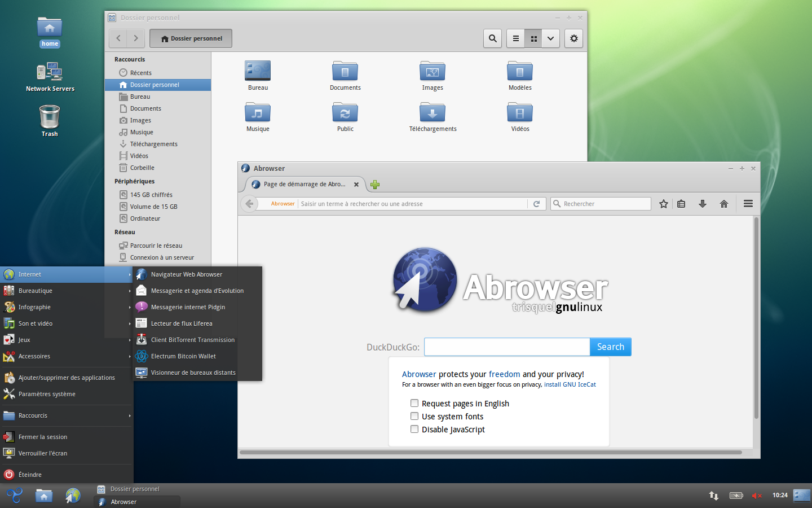Open downloads arrow icon in Abrowser
Screen dimensions: 812x508
click(703, 204)
